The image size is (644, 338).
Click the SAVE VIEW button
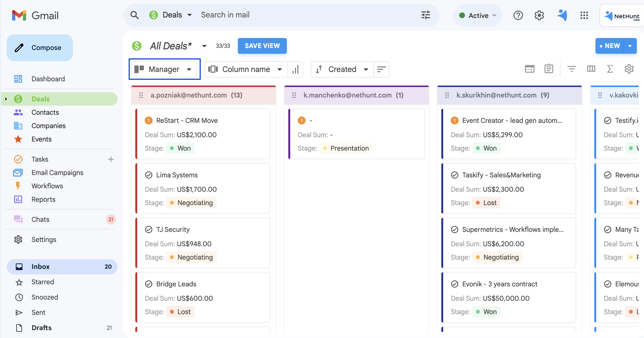tap(262, 46)
